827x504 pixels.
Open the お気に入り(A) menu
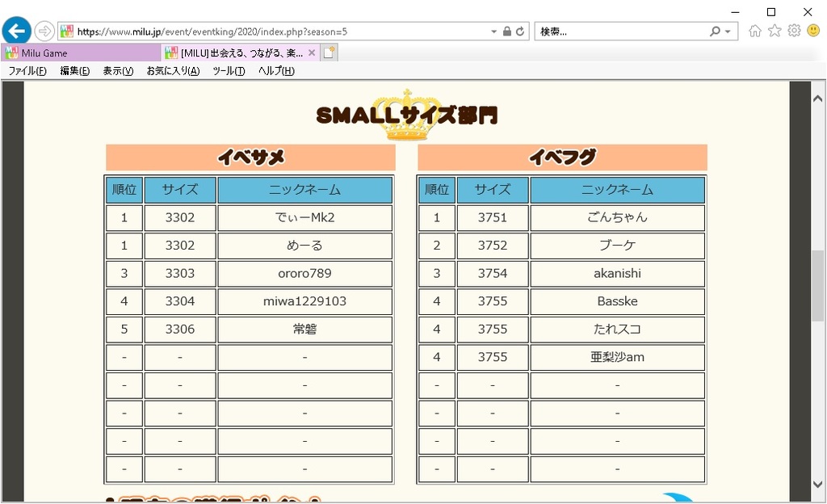[x=173, y=71]
